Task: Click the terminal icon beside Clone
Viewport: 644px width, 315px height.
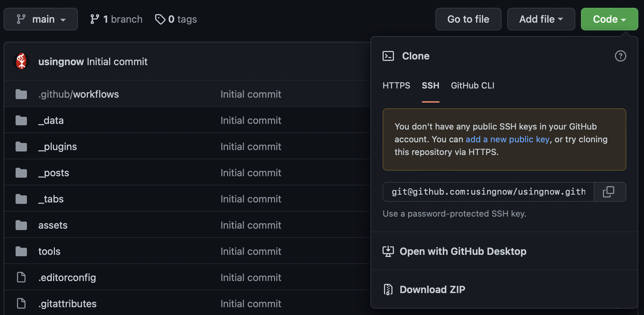Action: 388,56
